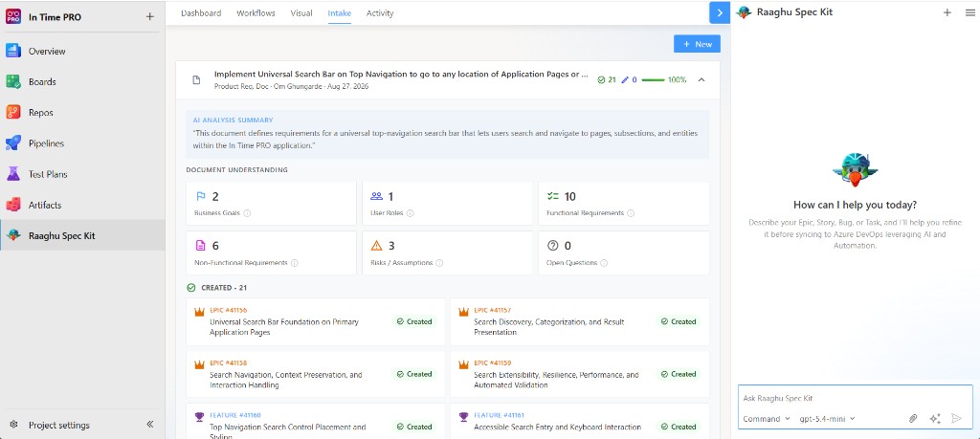Click the Functional Requirements checklist icon
The image size is (980, 439).
point(552,196)
